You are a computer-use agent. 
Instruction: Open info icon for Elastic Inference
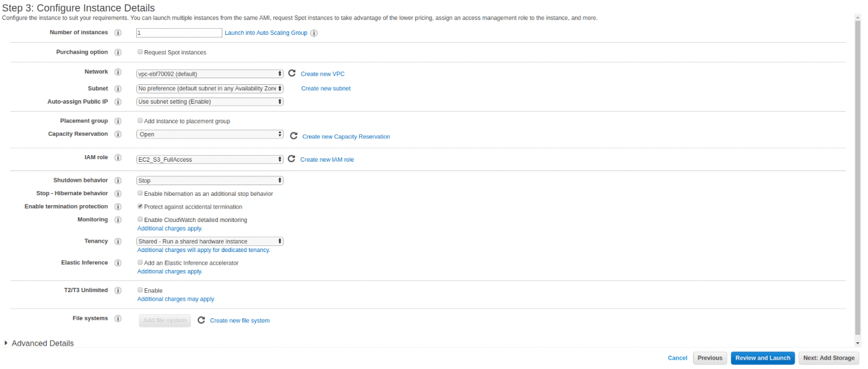point(118,263)
